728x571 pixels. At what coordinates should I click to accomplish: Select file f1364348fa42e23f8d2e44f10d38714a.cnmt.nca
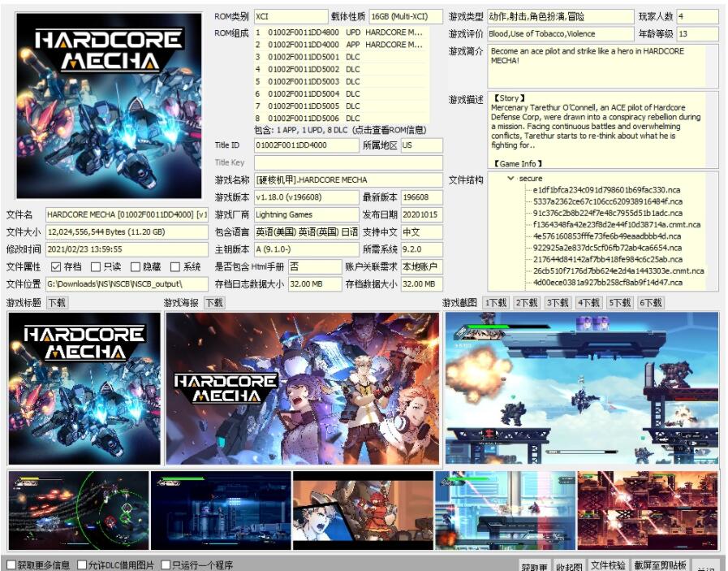tap(617, 225)
